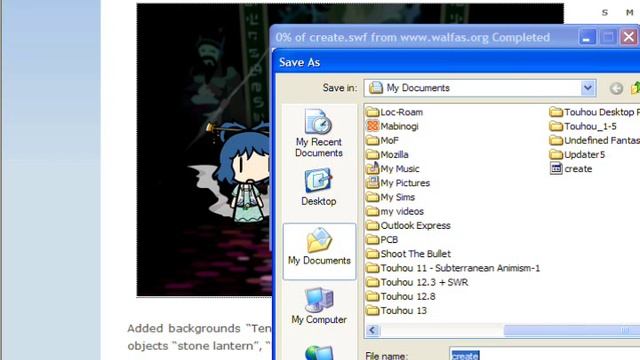Click the File name input field
Image resolution: width=640 pixels, height=360 pixels.
[x=545, y=354]
